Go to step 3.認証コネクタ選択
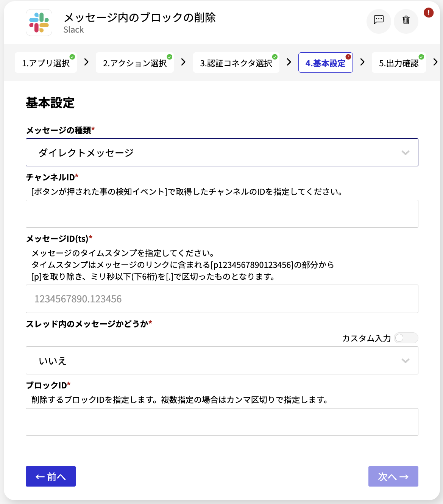Viewport: 443px width, 504px height. pos(236,63)
